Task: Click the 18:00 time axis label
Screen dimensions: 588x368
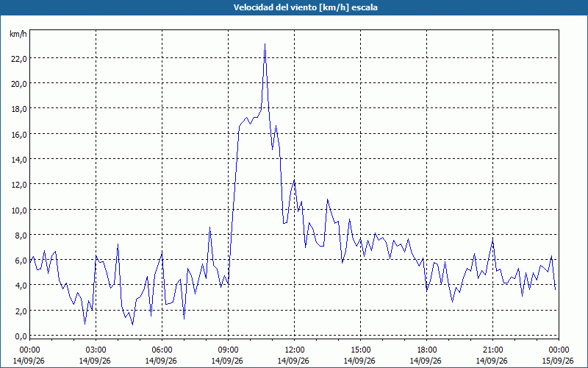Action: point(426,350)
